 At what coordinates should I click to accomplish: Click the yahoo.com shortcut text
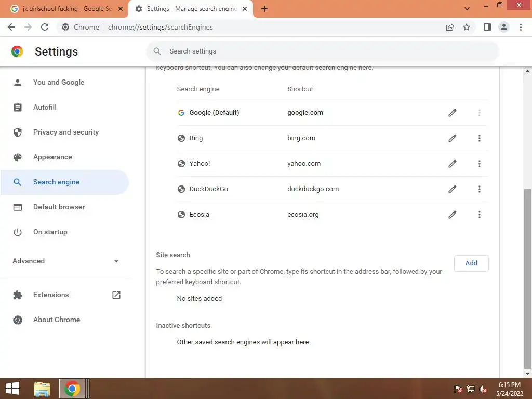pos(304,164)
